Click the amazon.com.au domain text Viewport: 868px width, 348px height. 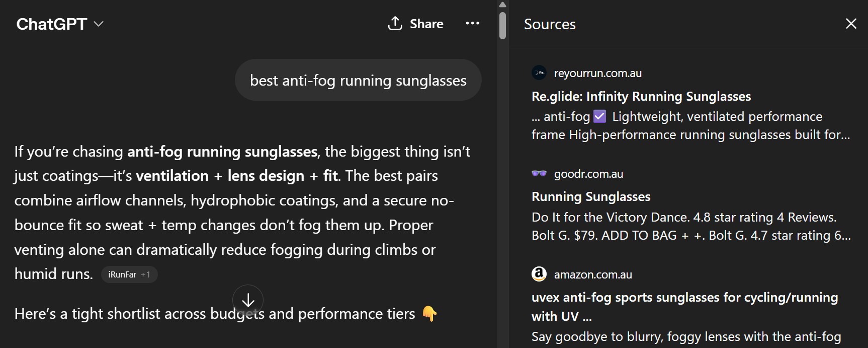[x=593, y=274]
